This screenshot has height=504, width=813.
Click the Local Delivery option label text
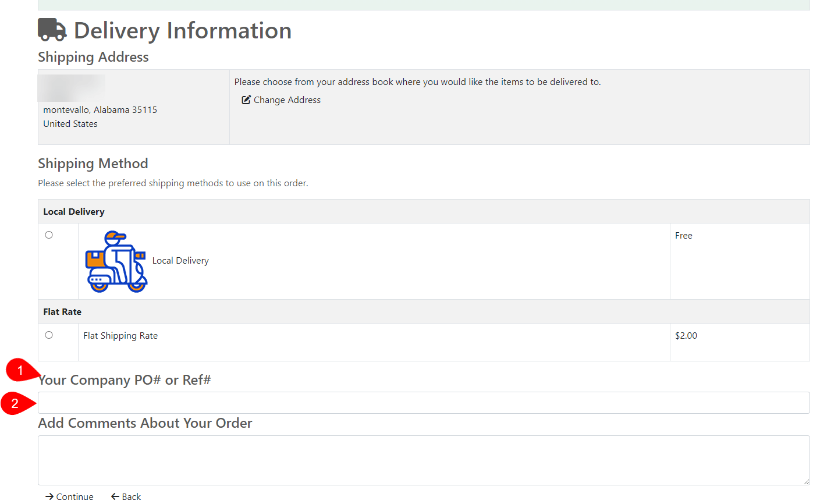click(x=180, y=261)
